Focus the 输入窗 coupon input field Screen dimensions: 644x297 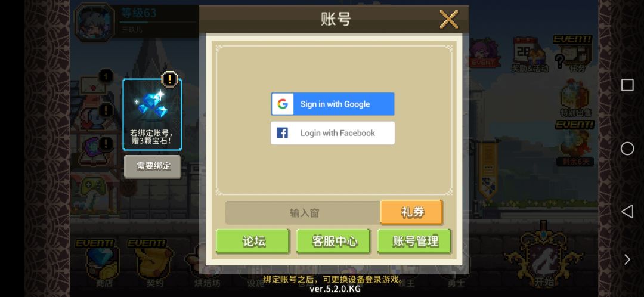pos(303,213)
